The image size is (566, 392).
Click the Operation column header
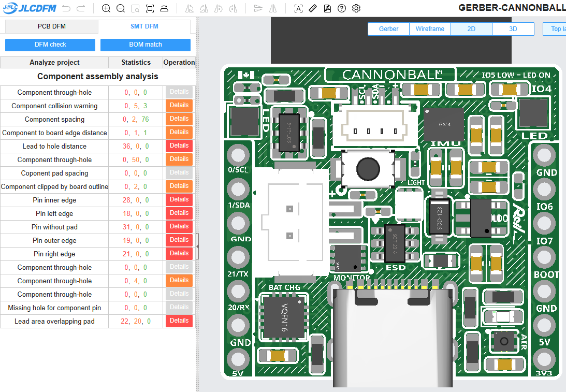point(179,63)
